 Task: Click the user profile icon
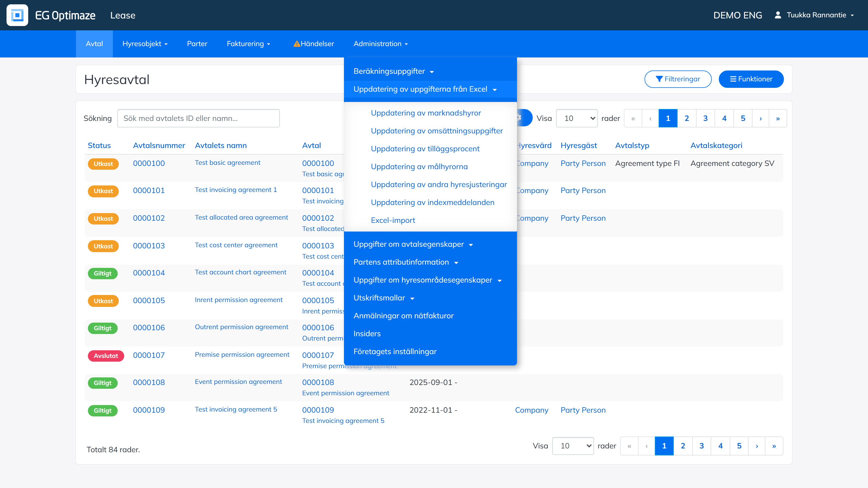[778, 15]
